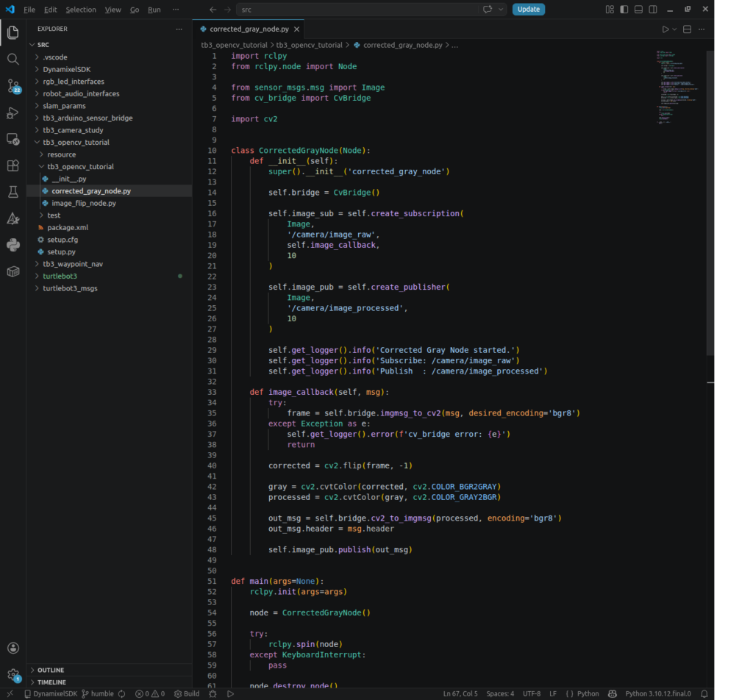Open the package box view in activity bar

(13, 272)
